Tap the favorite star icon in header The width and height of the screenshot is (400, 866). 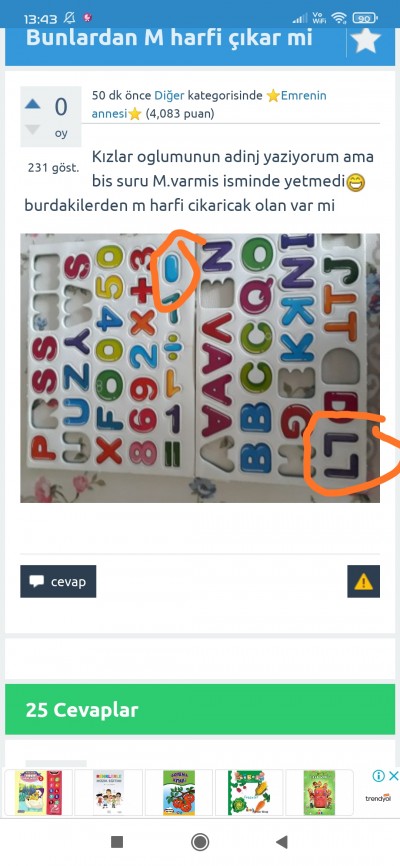pyautogui.click(x=366, y=40)
